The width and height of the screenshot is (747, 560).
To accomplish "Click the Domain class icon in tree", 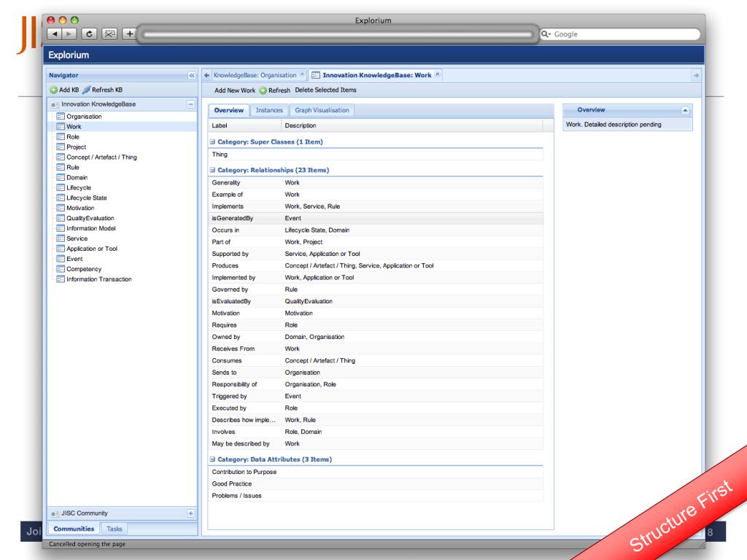I will (61, 177).
